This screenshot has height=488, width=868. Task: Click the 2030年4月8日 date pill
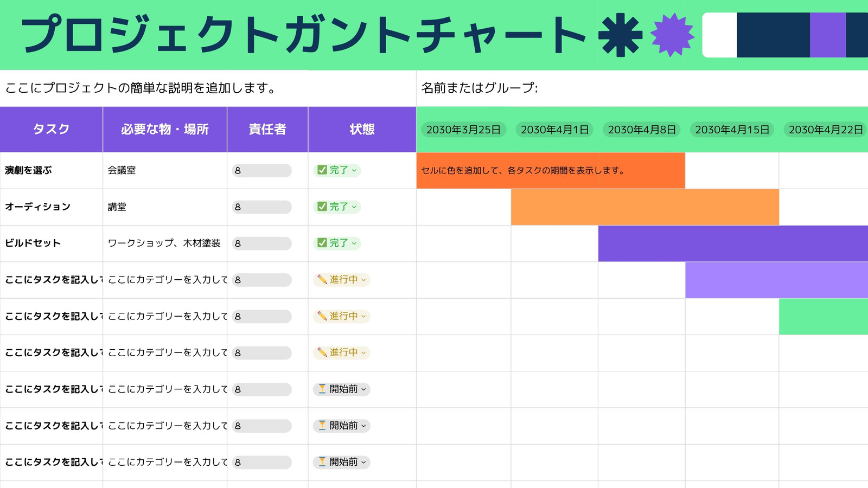(x=642, y=130)
